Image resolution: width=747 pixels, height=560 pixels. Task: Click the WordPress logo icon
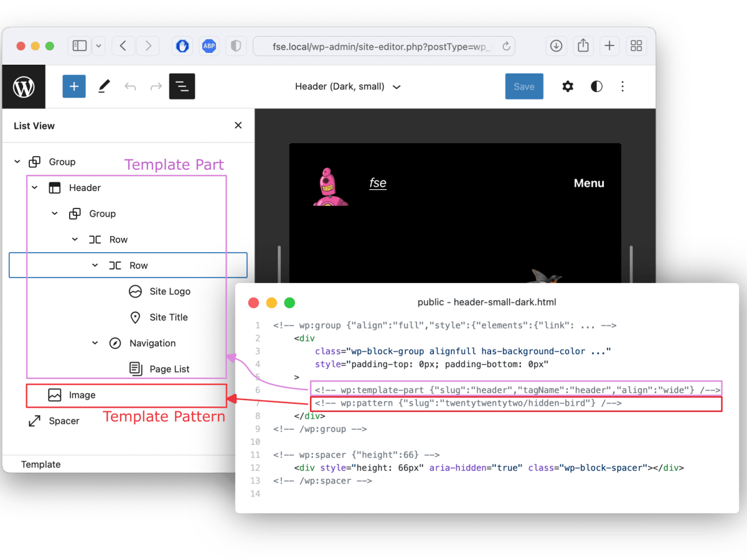coord(24,87)
